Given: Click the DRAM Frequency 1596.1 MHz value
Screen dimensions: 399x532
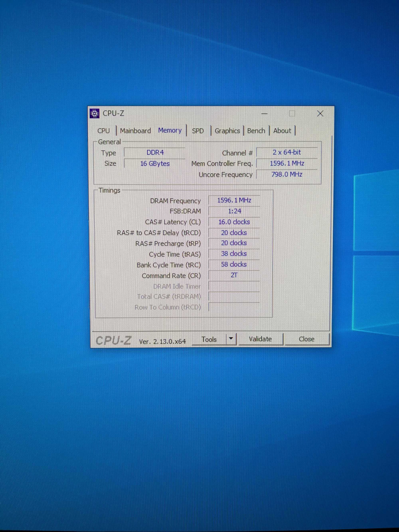Looking at the screenshot, I should [x=234, y=200].
